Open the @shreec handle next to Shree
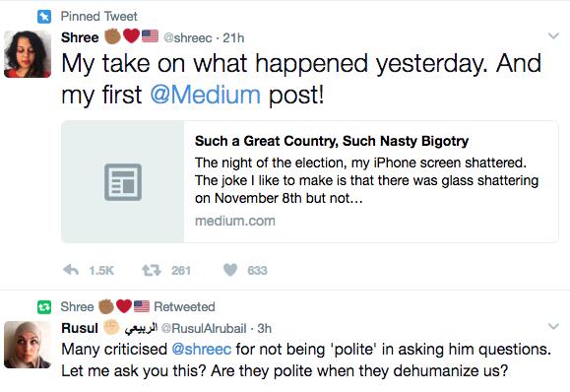Viewport: 570px width, 392px height. pos(188,37)
